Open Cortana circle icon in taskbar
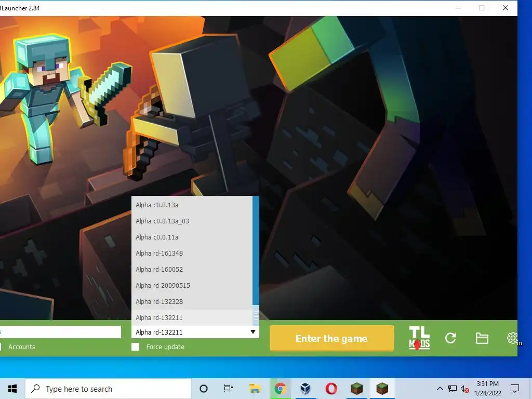The width and height of the screenshot is (532, 399). 204,389
